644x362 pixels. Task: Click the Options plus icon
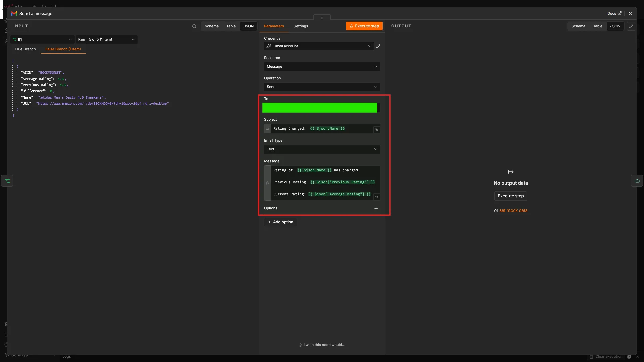(376, 208)
